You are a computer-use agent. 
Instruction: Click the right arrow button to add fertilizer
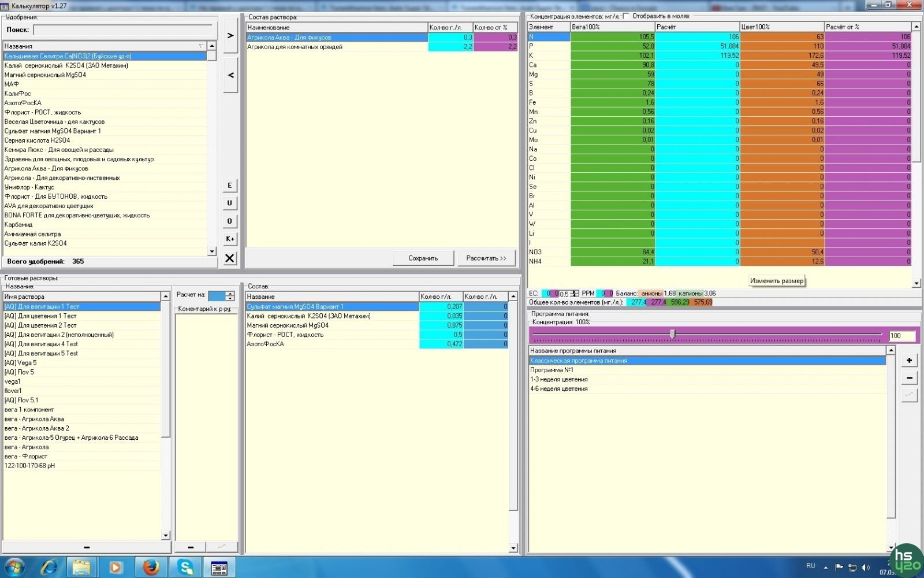click(230, 36)
